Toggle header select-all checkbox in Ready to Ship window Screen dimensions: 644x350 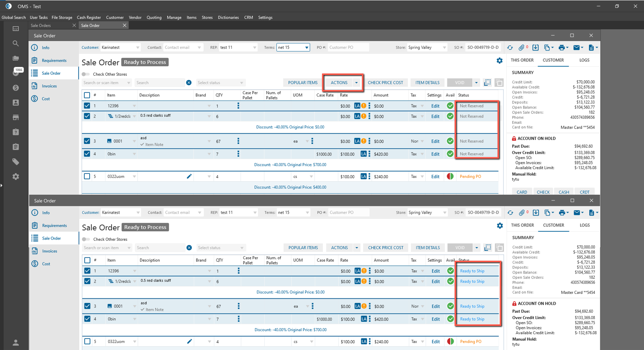87,260
